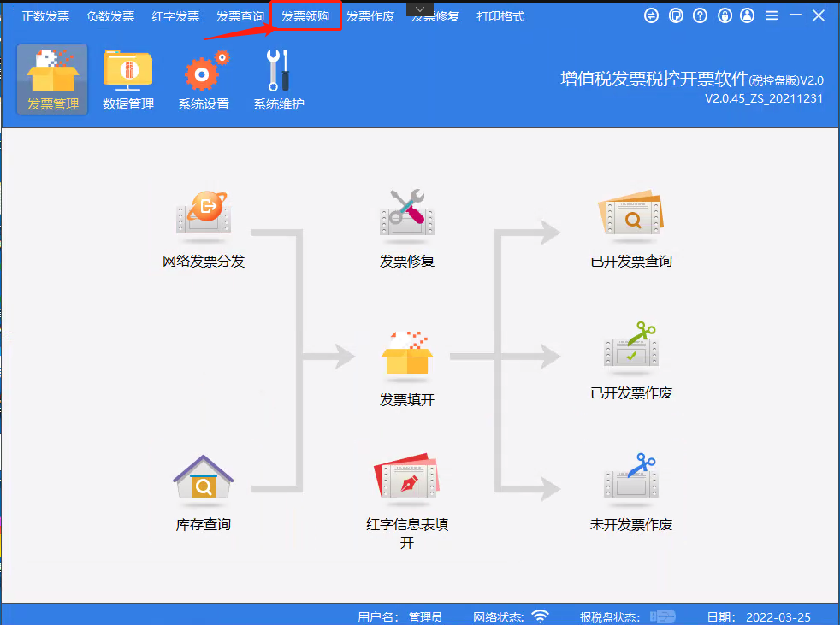
Task: Launch 发票填开 box icon
Action: [x=407, y=353]
